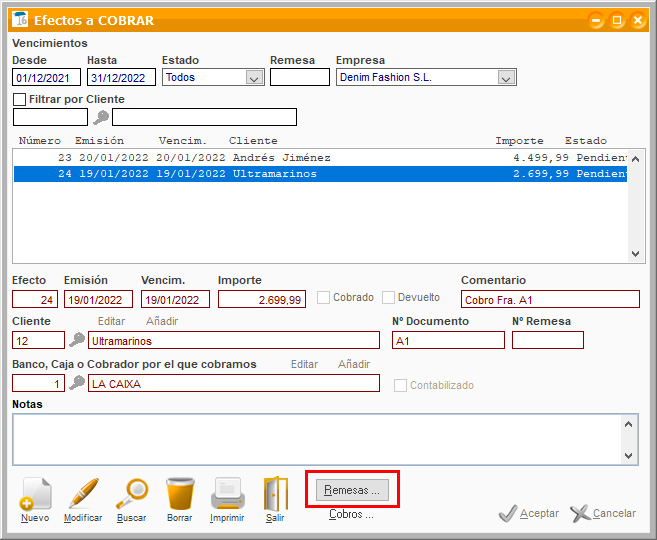657x540 pixels.
Task: Open the Estado dropdown showing Todos
Action: pyautogui.click(x=213, y=77)
